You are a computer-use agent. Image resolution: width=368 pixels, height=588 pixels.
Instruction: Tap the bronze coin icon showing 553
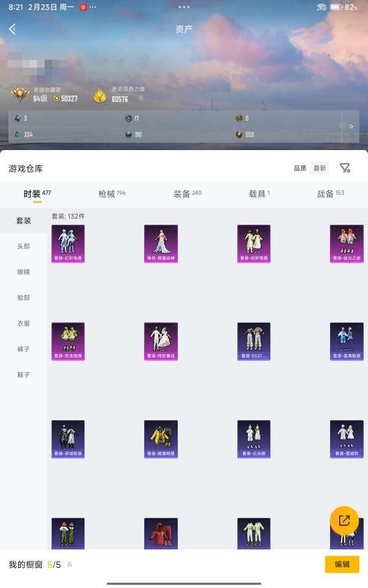pos(239,134)
